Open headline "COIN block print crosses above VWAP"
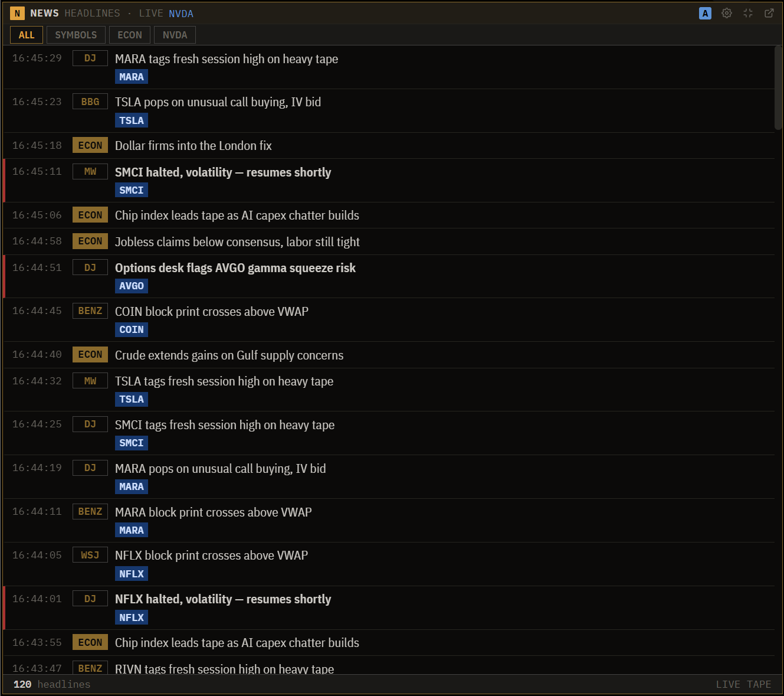Viewport: 784px width, 696px height. pos(212,312)
